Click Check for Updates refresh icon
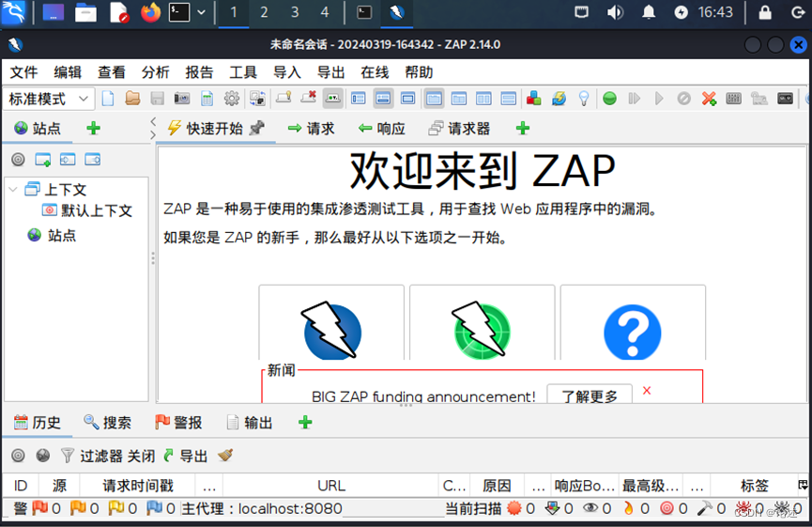The image size is (812, 527). [559, 99]
